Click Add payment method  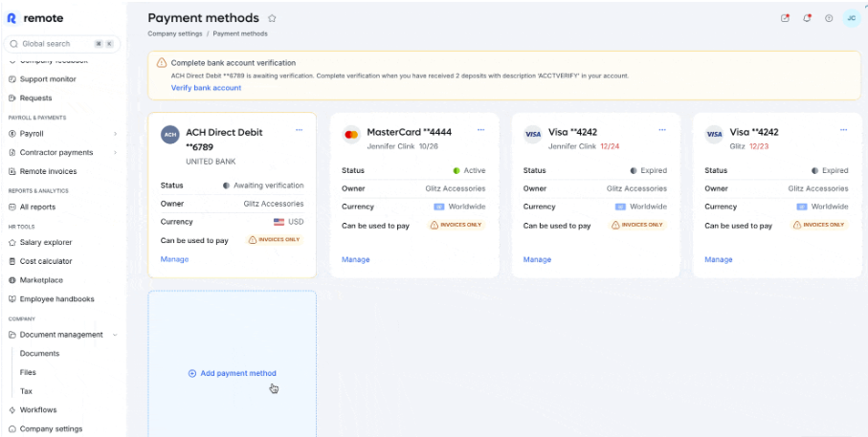click(233, 373)
